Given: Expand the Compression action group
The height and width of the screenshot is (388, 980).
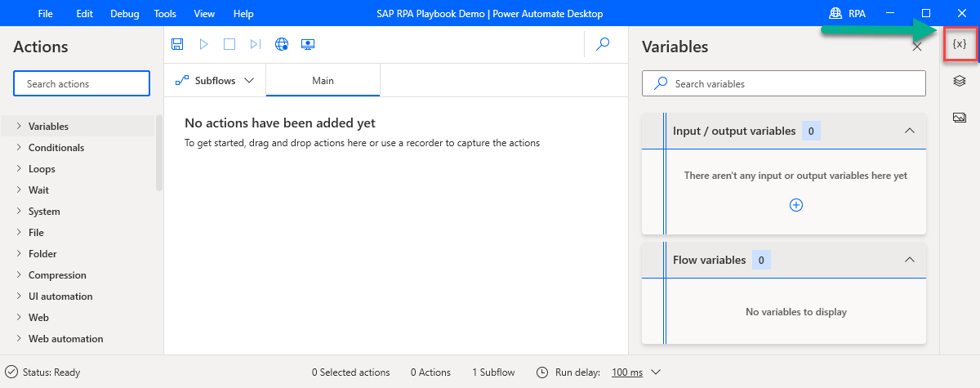Looking at the screenshot, I should coord(19,274).
